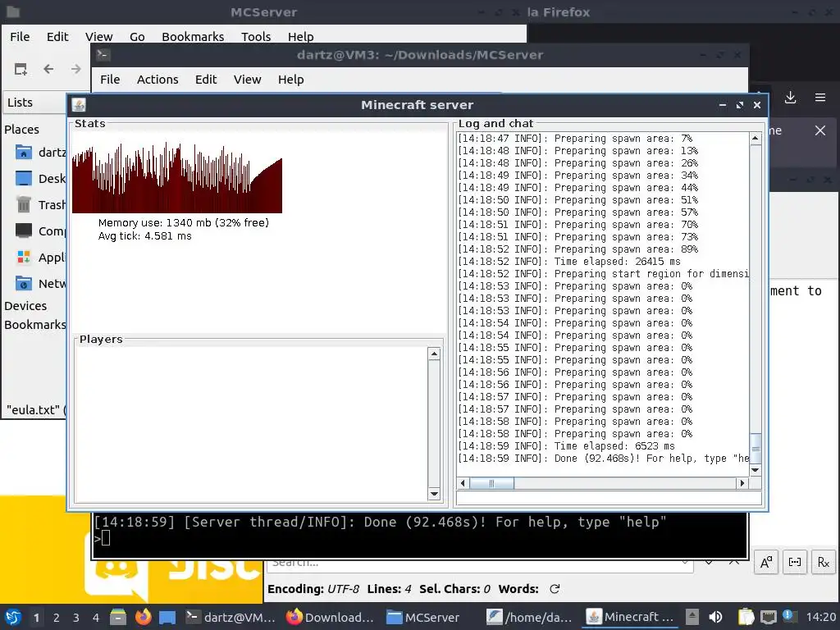Viewport: 840px width, 630px height.
Task: Open the Go menu in file manager
Action: [137, 36]
